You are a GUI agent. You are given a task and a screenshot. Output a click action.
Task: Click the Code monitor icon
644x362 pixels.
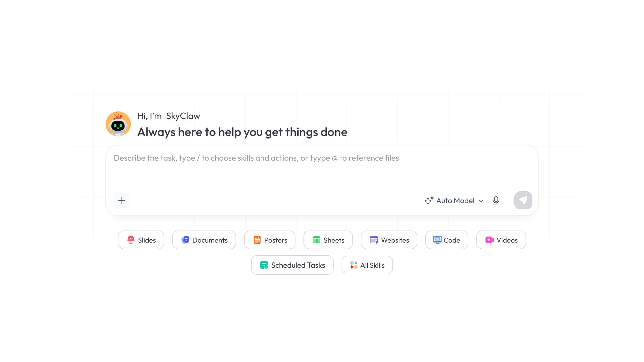437,240
